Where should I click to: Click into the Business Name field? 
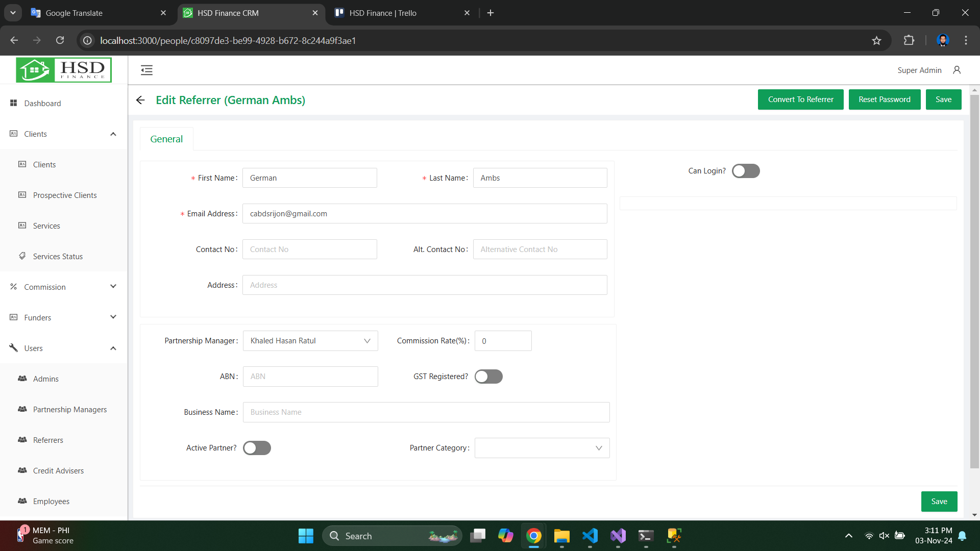[426, 412]
